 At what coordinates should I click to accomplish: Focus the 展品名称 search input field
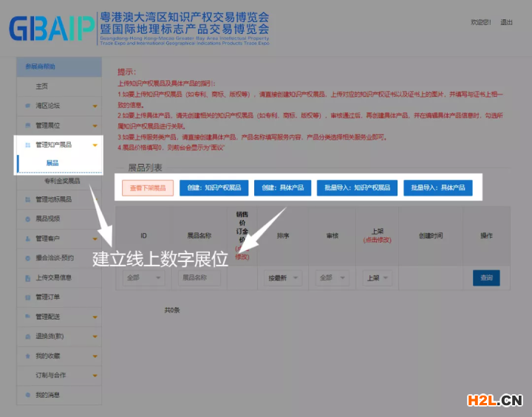(199, 278)
